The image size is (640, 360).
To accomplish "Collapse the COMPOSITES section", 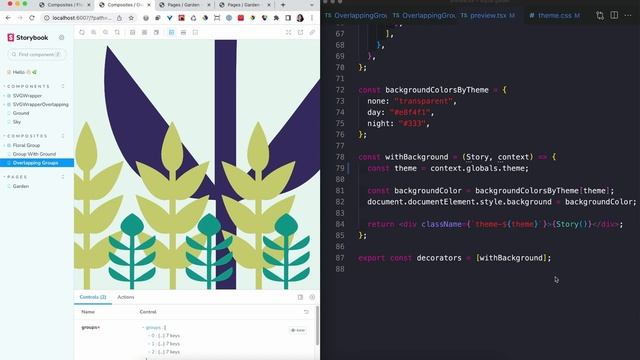I will click(26, 136).
